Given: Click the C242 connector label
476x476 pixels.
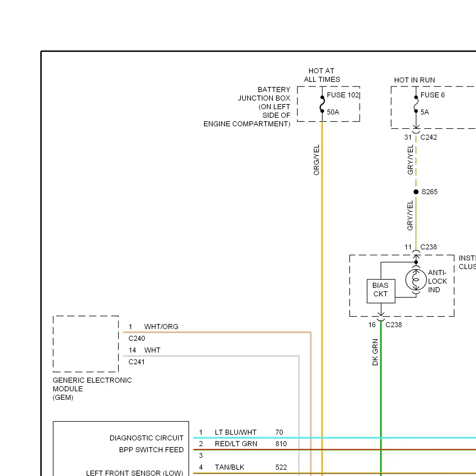Looking at the screenshot, I should (429, 137).
